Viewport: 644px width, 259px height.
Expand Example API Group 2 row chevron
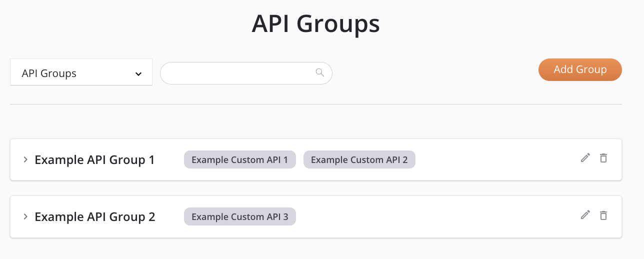click(x=25, y=216)
